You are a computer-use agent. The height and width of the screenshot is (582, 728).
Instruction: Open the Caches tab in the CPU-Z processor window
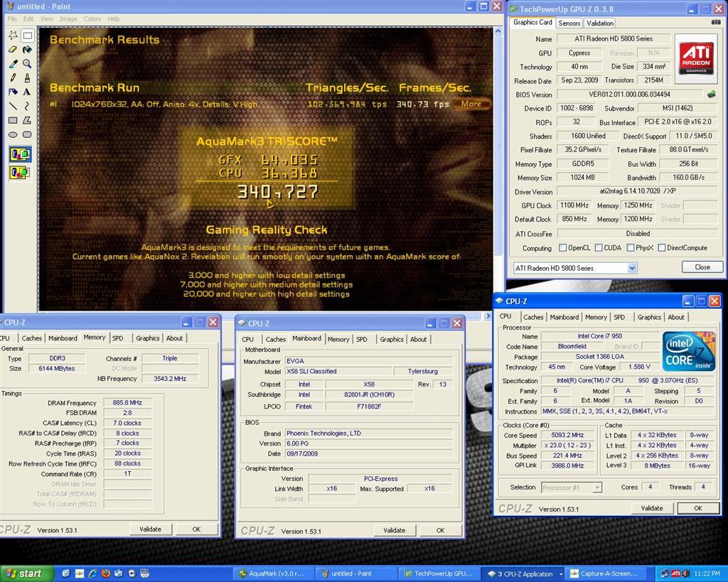[533, 317]
